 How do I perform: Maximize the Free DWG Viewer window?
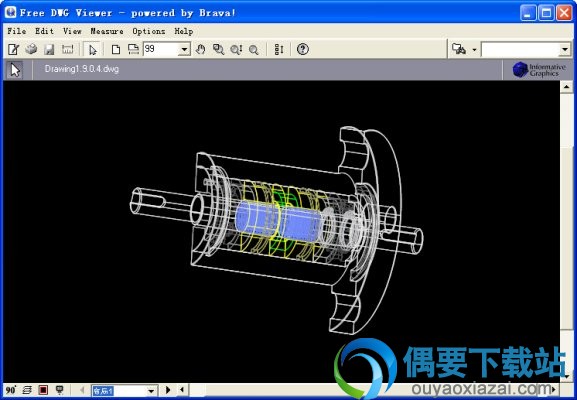click(x=546, y=13)
